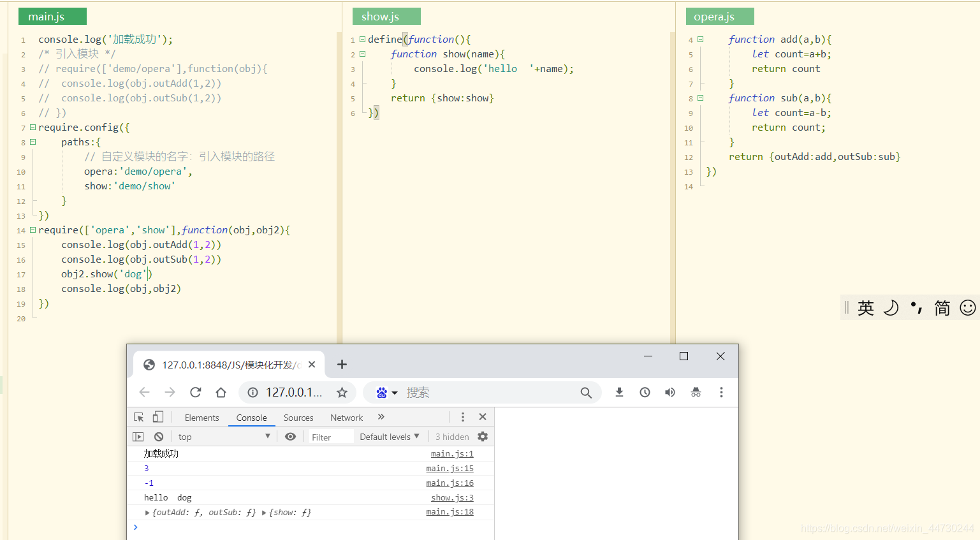Click the moon icon in the IME bar
The image size is (980, 540).
(891, 308)
